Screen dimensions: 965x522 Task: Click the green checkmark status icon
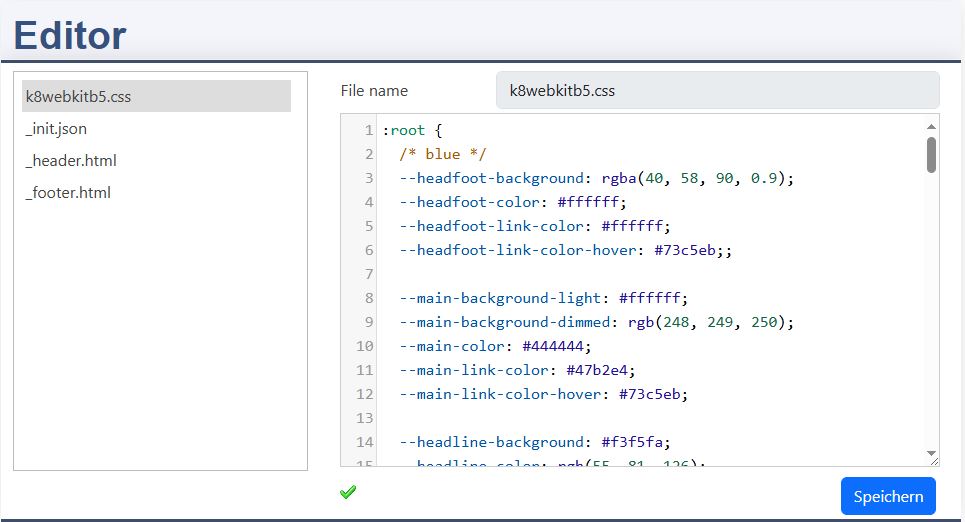pos(348,492)
